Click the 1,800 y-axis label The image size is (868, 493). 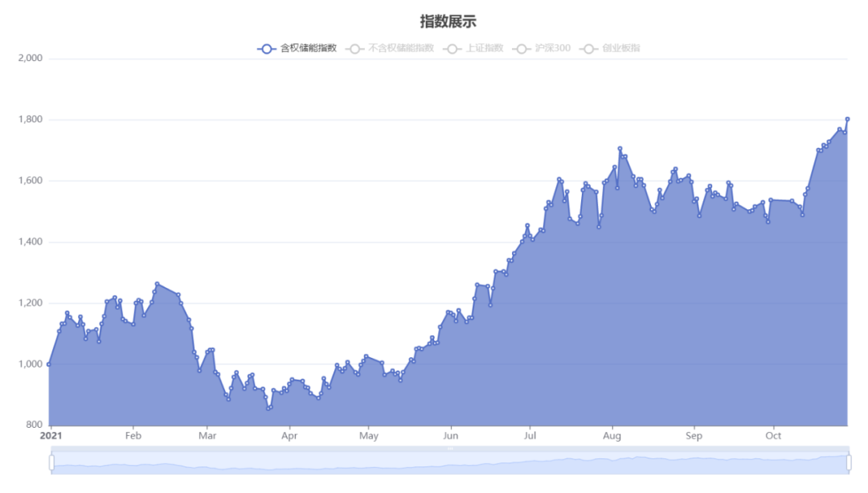pyautogui.click(x=31, y=120)
